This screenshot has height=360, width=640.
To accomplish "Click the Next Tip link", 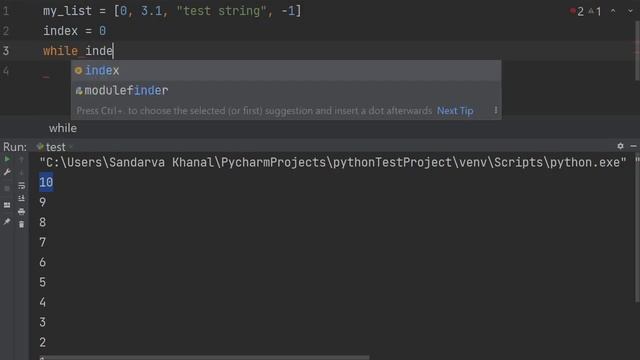I will 455,111.
